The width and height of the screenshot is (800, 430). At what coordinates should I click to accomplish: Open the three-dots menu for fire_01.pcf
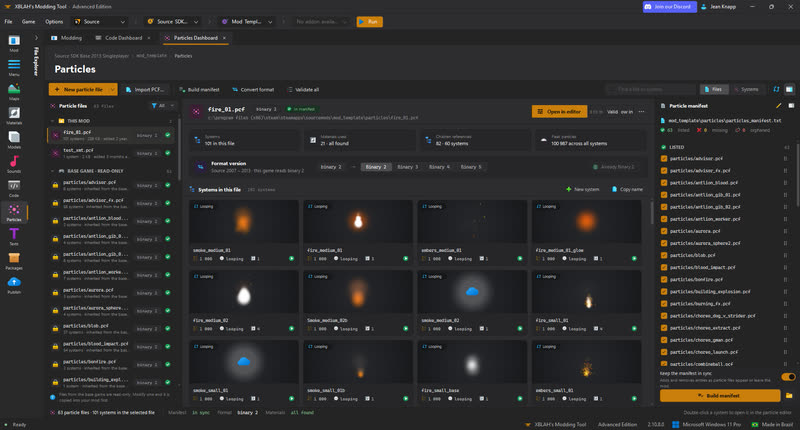pyautogui.click(x=641, y=112)
